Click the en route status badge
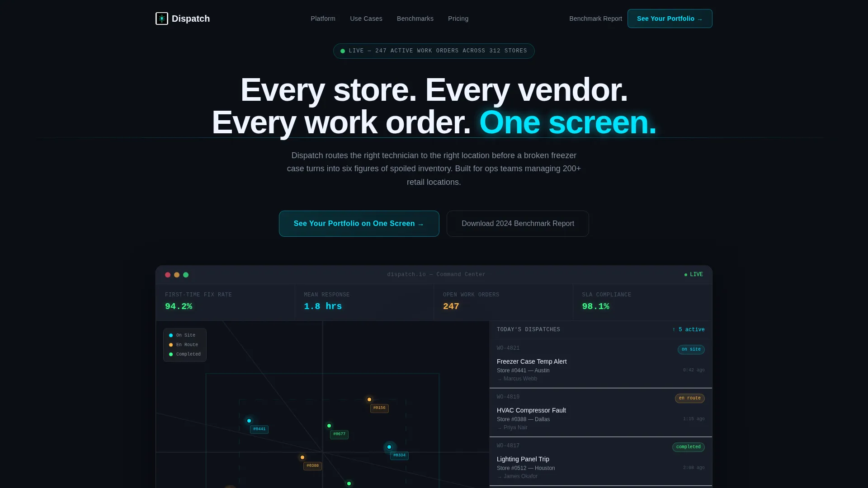The width and height of the screenshot is (868, 488). pyautogui.click(x=689, y=398)
